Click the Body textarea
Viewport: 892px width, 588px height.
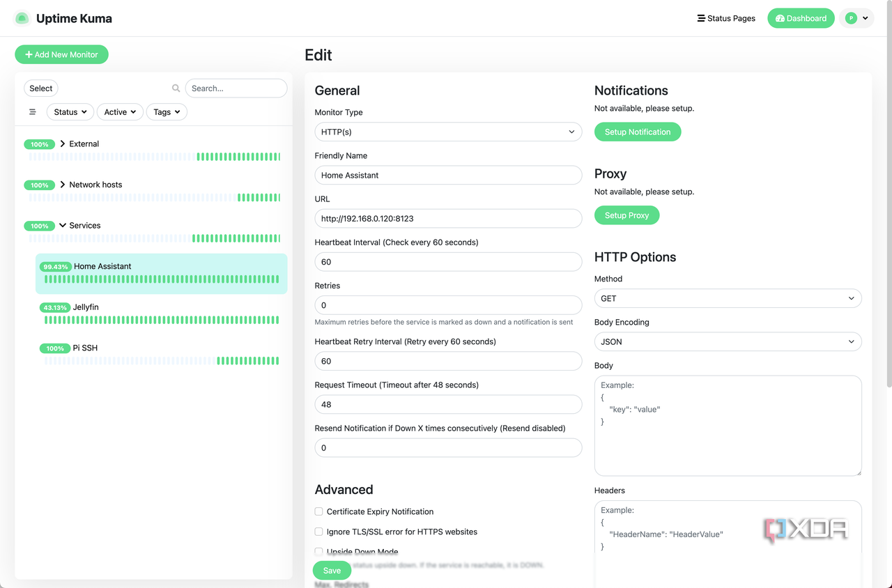point(728,426)
